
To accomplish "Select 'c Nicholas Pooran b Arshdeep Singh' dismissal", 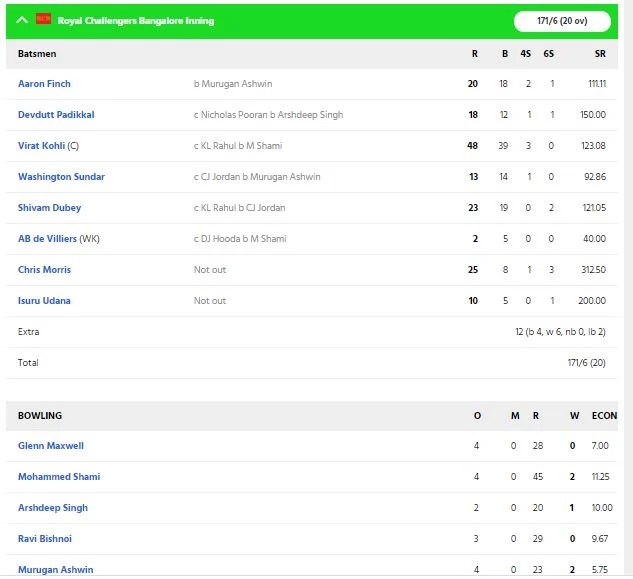I will click(268, 115).
